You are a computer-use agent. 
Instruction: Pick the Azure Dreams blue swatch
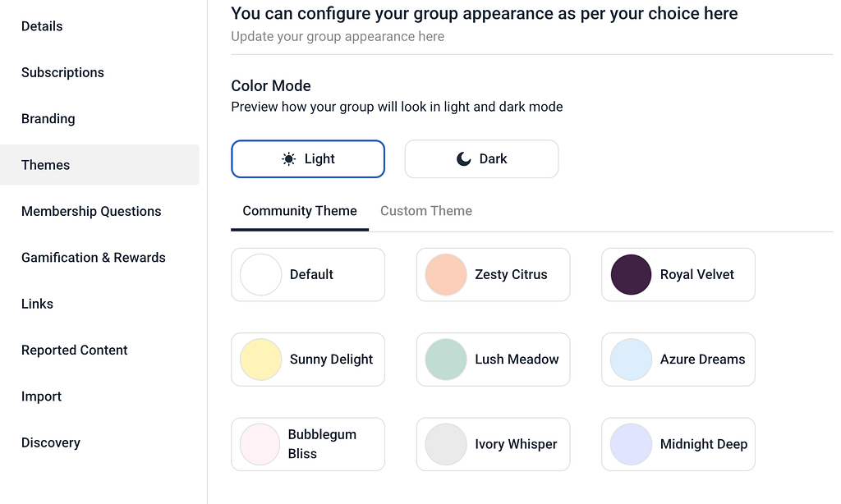tap(631, 360)
